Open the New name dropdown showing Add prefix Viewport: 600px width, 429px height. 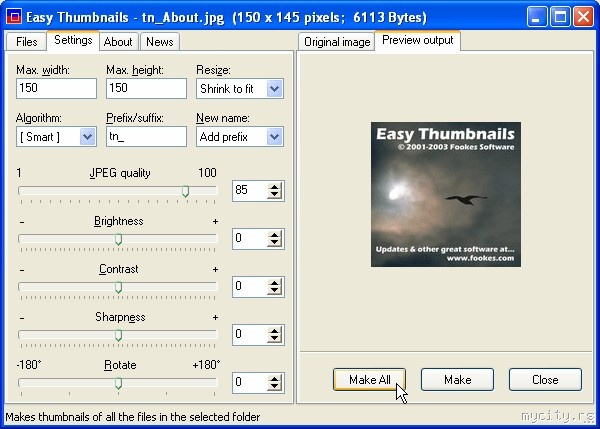[x=240, y=137]
